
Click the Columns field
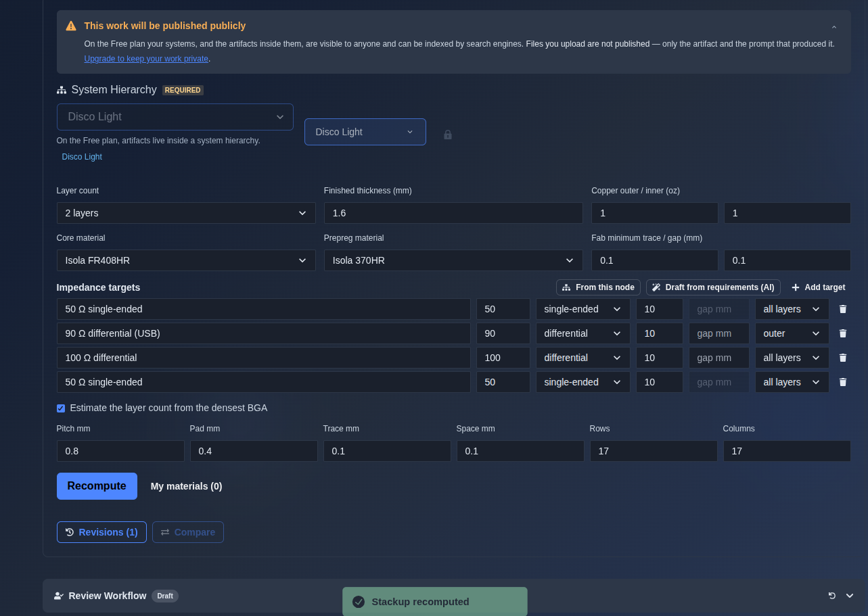pos(787,451)
